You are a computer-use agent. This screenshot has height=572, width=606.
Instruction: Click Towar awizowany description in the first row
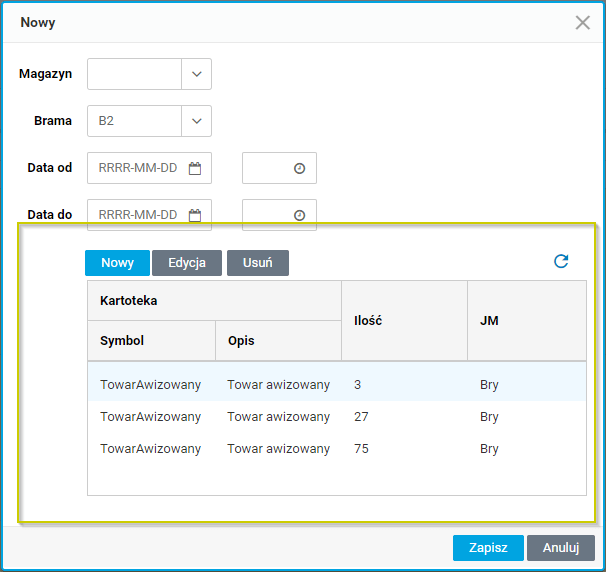click(278, 385)
